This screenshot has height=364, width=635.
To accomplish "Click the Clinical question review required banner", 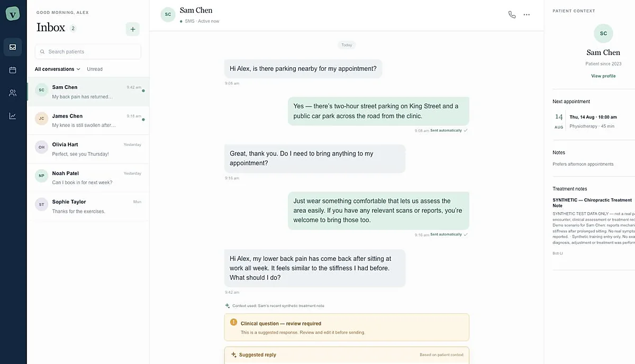I will pyautogui.click(x=347, y=327).
